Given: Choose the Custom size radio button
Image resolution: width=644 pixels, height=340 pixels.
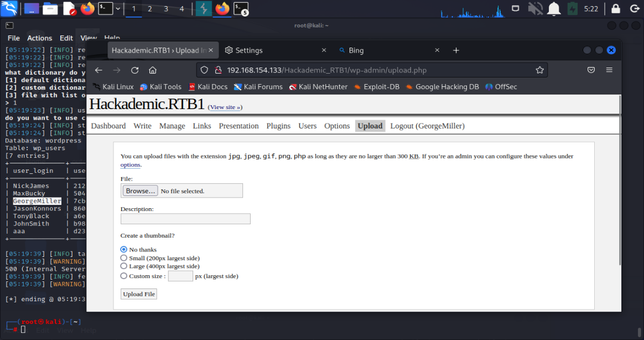Looking at the screenshot, I should (x=124, y=276).
